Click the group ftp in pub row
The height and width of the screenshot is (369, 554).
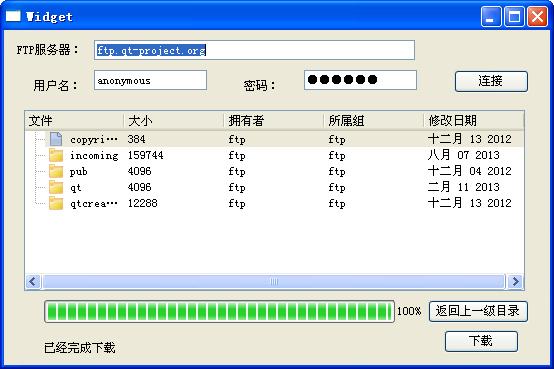[337, 171]
